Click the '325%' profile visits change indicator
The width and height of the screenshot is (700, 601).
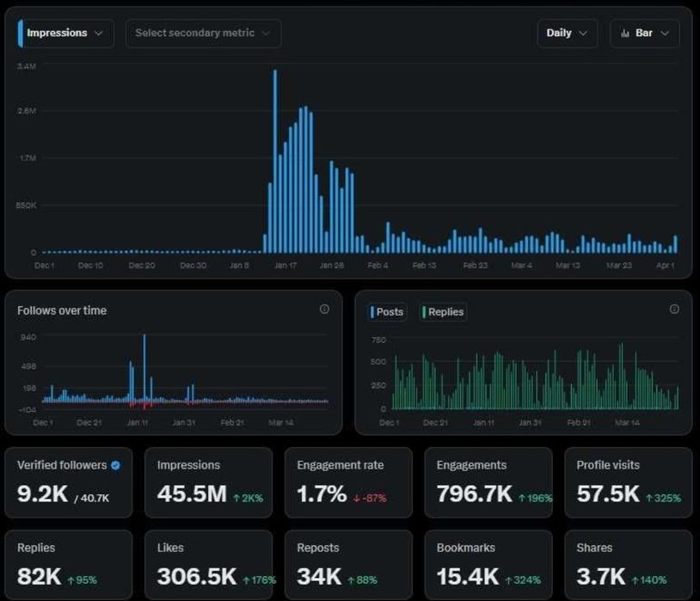click(x=663, y=499)
